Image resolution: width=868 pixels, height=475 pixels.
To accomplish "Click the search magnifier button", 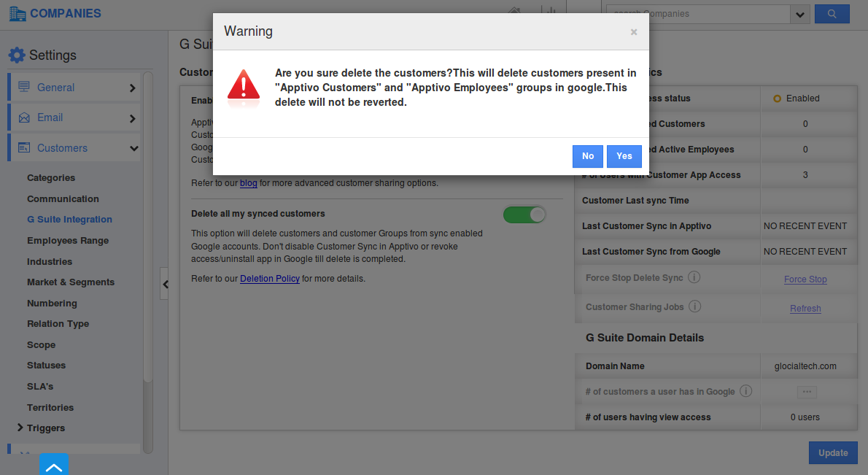I will 832,14.
